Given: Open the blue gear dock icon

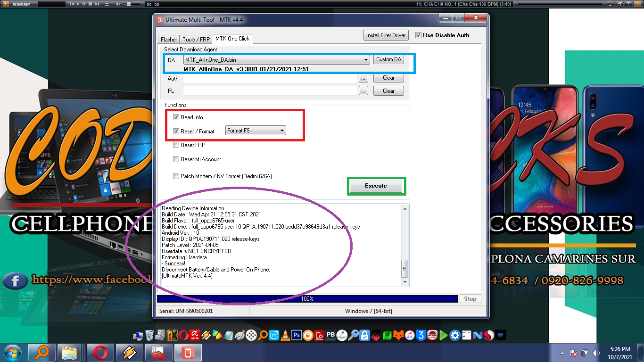Looking at the screenshot, I should click(x=455, y=335).
